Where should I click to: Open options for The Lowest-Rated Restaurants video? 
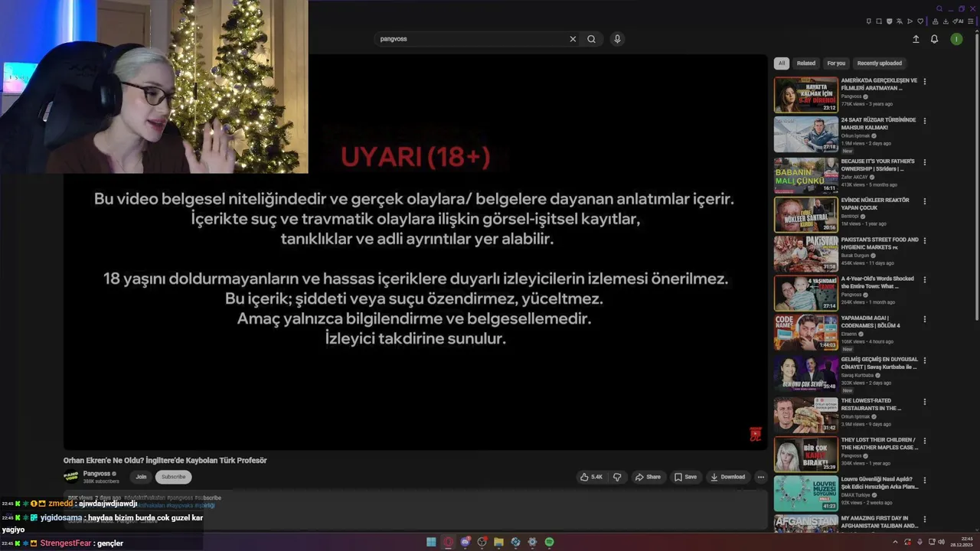point(925,401)
